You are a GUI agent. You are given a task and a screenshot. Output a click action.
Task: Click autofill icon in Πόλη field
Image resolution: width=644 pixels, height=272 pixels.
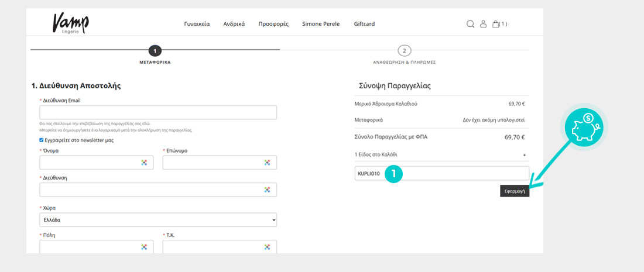[x=144, y=247]
